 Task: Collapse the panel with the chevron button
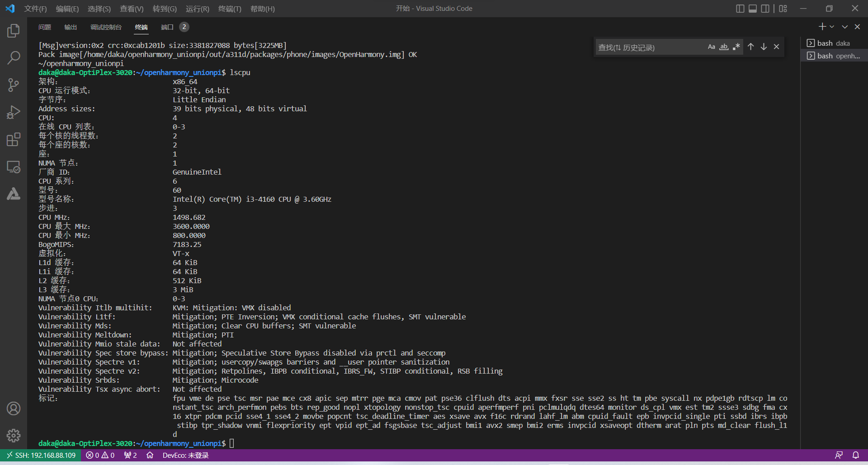(x=844, y=27)
